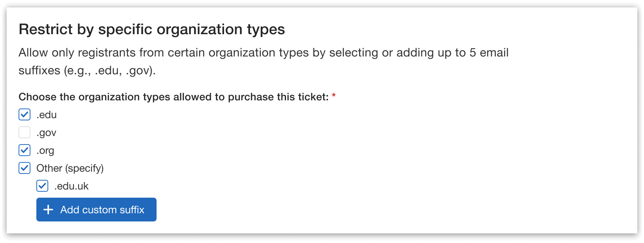The height and width of the screenshot is (243, 644).
Task: Uncheck the .edu checkbox
Action: (24, 114)
